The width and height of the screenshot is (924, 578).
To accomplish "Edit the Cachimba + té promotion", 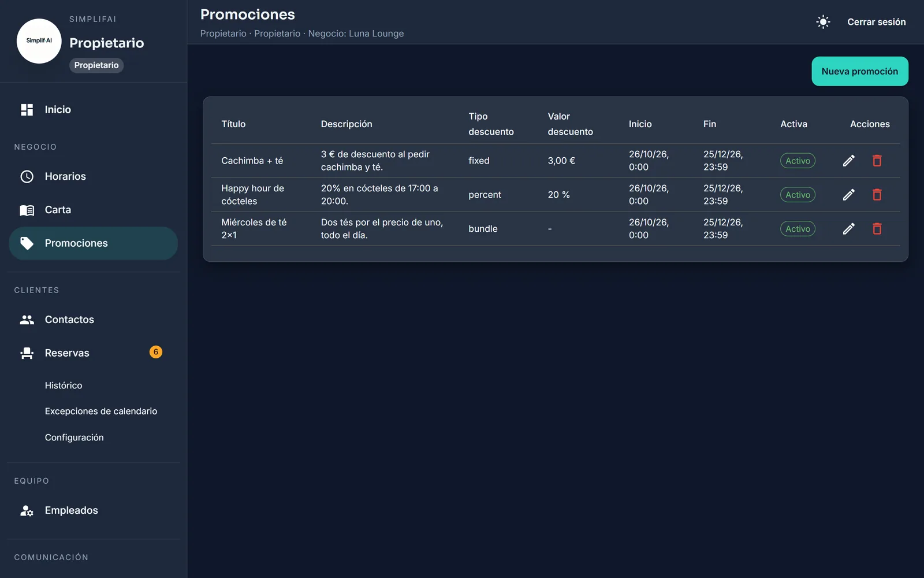I will [848, 161].
